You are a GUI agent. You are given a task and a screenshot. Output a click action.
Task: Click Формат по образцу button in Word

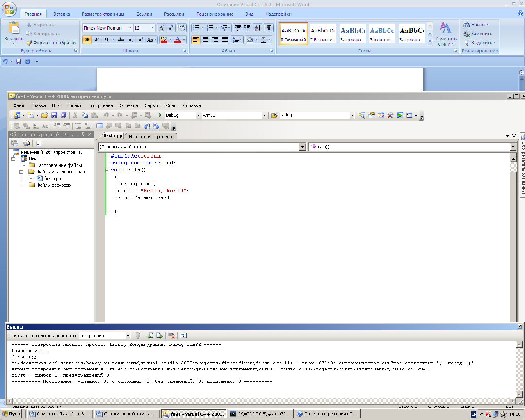(x=51, y=43)
